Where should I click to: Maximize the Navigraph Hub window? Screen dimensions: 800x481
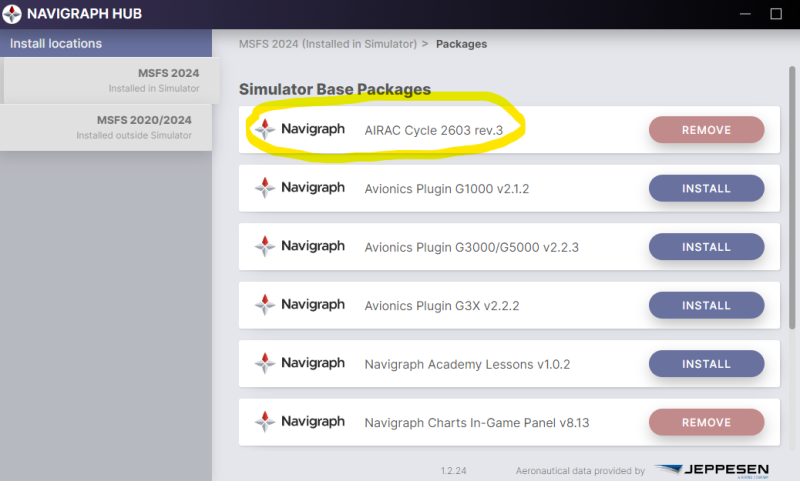[x=776, y=14]
